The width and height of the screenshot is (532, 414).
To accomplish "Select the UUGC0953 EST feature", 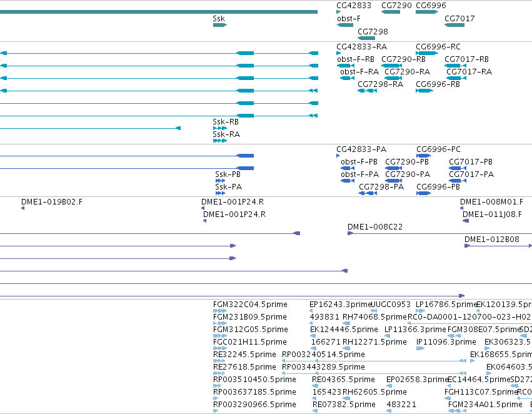I will (374, 311).
